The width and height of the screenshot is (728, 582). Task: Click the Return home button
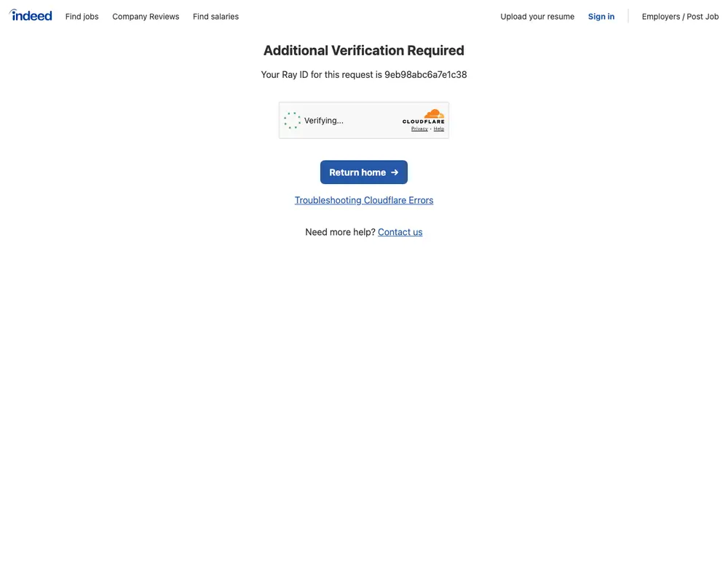(364, 172)
